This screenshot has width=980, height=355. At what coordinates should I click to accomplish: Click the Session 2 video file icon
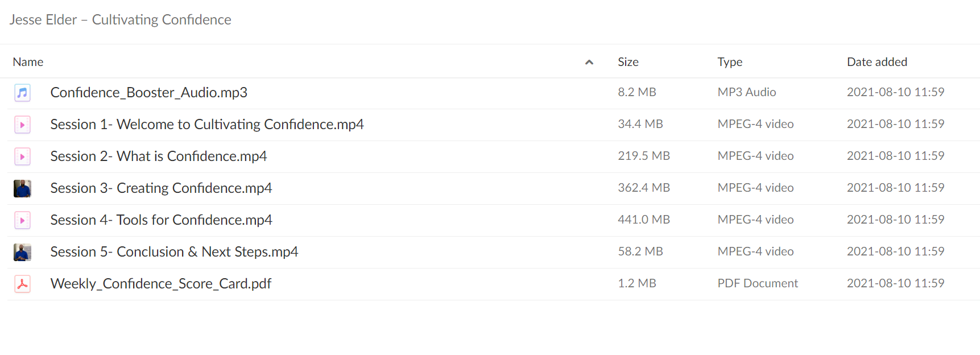pyautogui.click(x=22, y=156)
